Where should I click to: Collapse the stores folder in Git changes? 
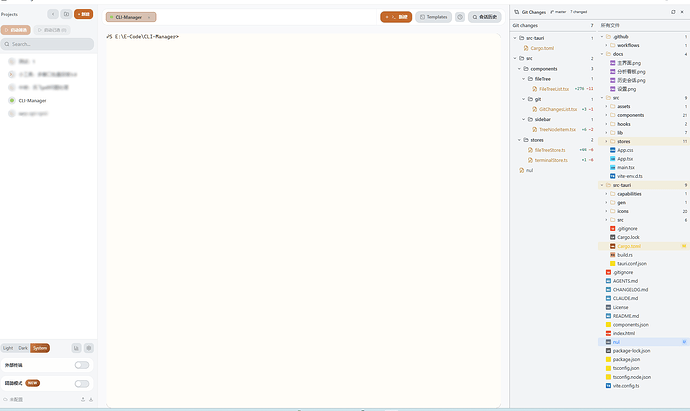(x=519, y=140)
